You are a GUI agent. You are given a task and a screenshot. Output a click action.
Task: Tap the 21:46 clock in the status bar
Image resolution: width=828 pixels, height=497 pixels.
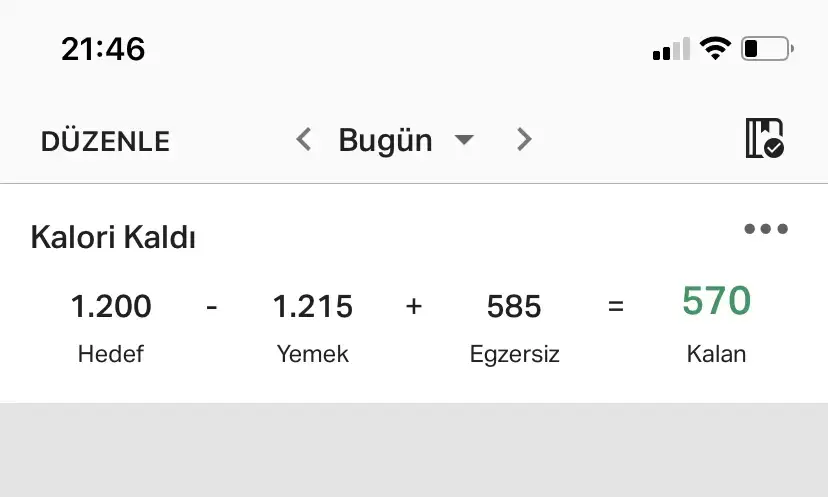pos(103,48)
